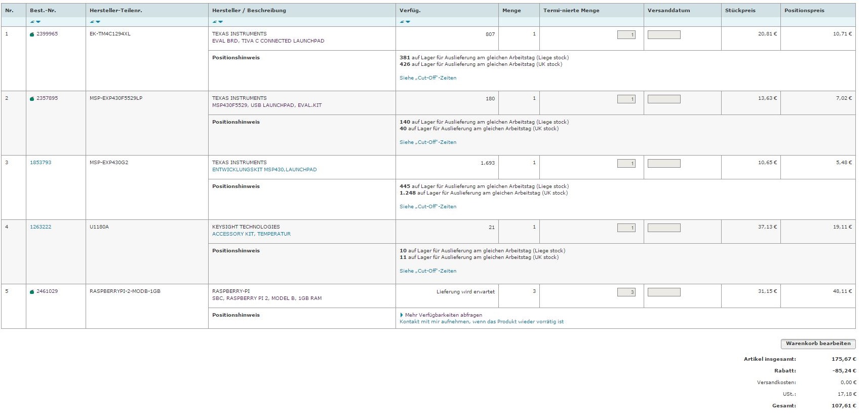868x415 pixels.
Task: Click Gesamt total 107,61 €
Action: 844,406
